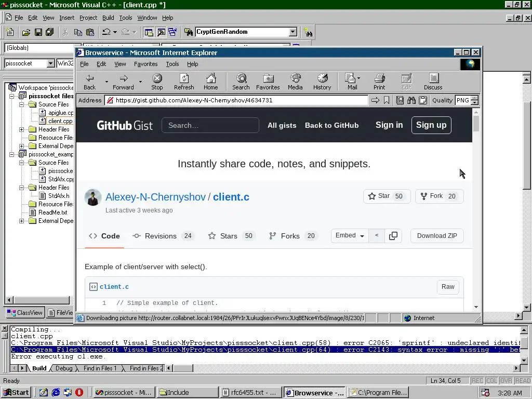Toggle the Workspace window icon

point(149,32)
